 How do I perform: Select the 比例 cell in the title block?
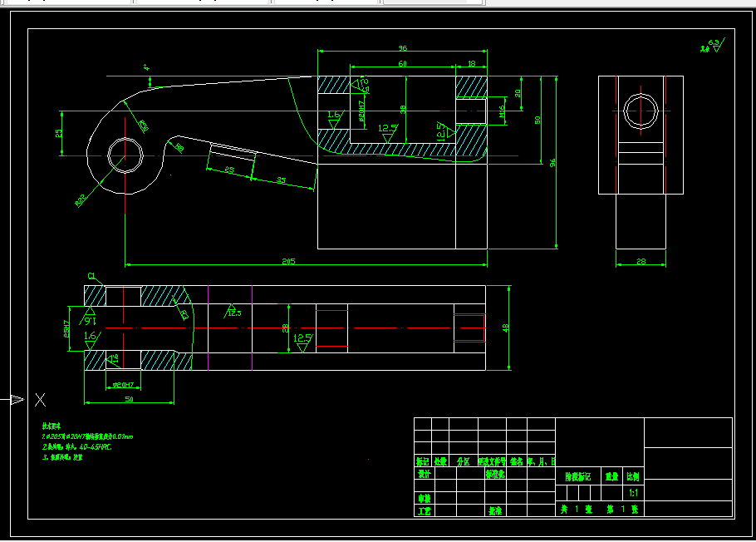[633, 477]
